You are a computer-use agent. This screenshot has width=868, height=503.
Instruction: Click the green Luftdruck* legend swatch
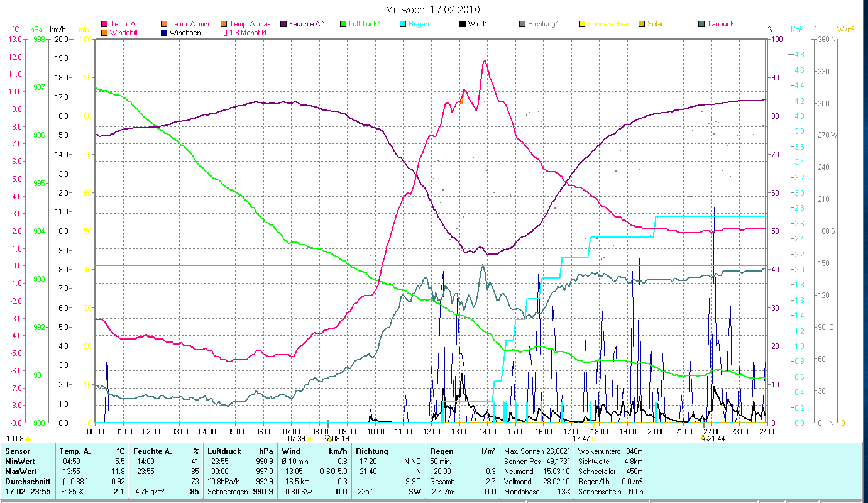343,24
